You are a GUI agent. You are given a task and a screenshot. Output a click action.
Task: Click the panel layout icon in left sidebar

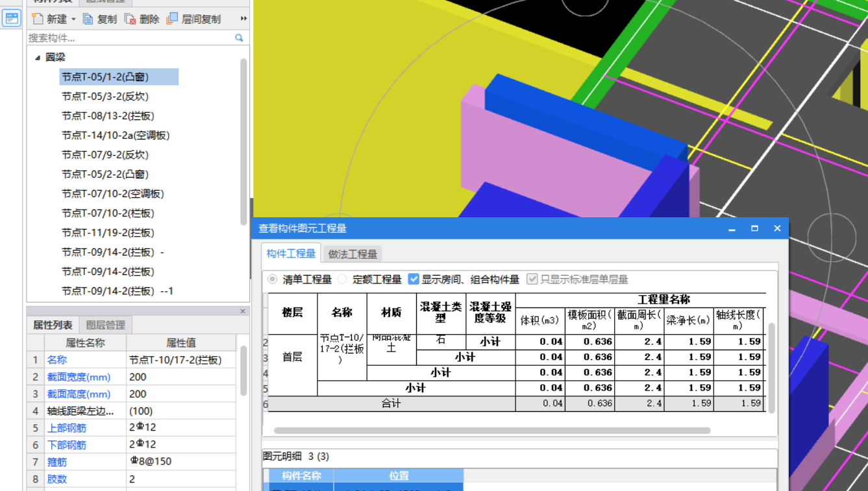pyautogui.click(x=12, y=18)
